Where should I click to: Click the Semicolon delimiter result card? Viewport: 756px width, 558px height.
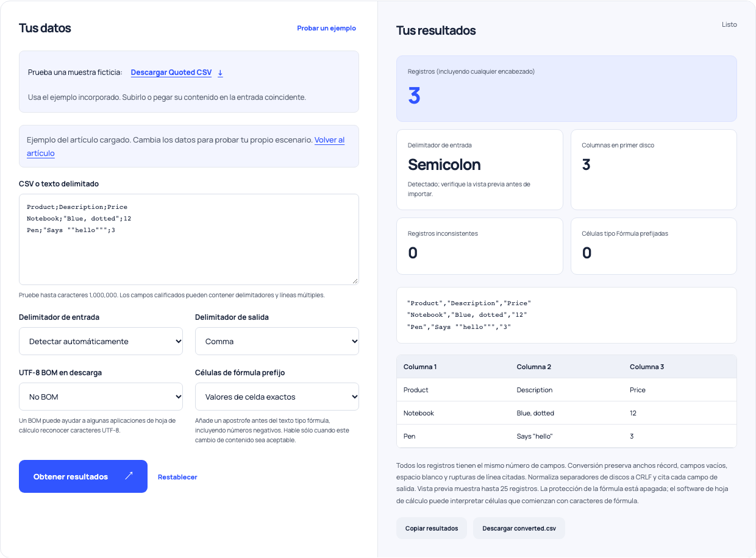pos(480,169)
